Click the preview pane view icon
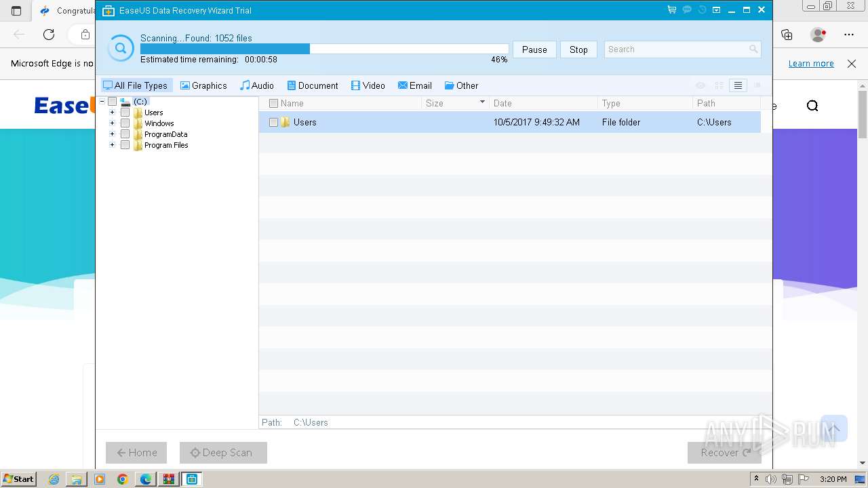868x488 pixels. point(757,85)
